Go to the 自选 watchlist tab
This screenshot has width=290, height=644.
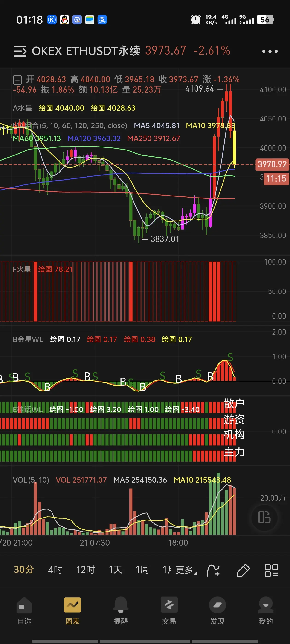pyautogui.click(x=24, y=610)
